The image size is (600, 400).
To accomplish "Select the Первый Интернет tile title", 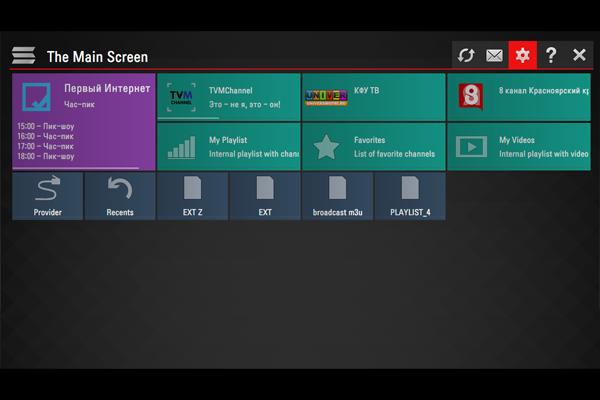I will [x=107, y=88].
